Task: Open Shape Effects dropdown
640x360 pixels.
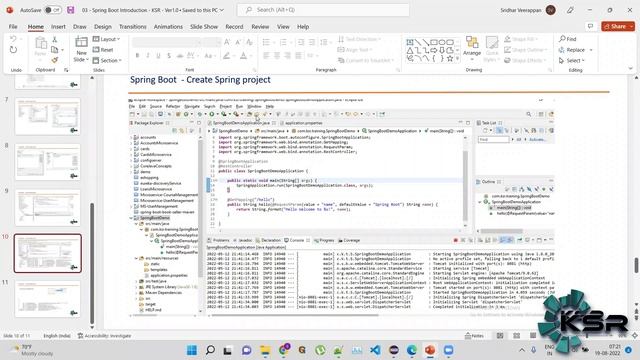Action: click(525, 60)
